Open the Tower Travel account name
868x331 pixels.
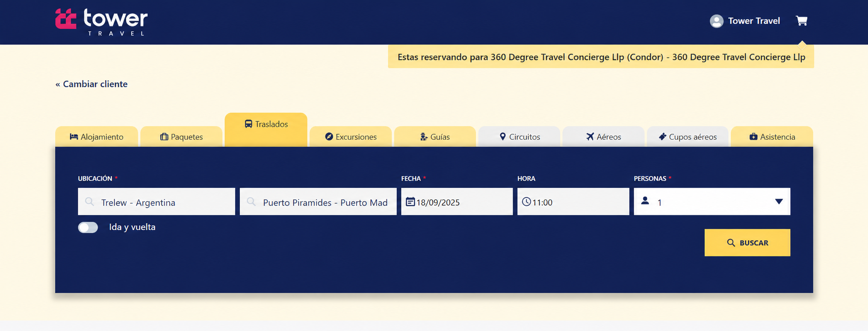coord(754,21)
